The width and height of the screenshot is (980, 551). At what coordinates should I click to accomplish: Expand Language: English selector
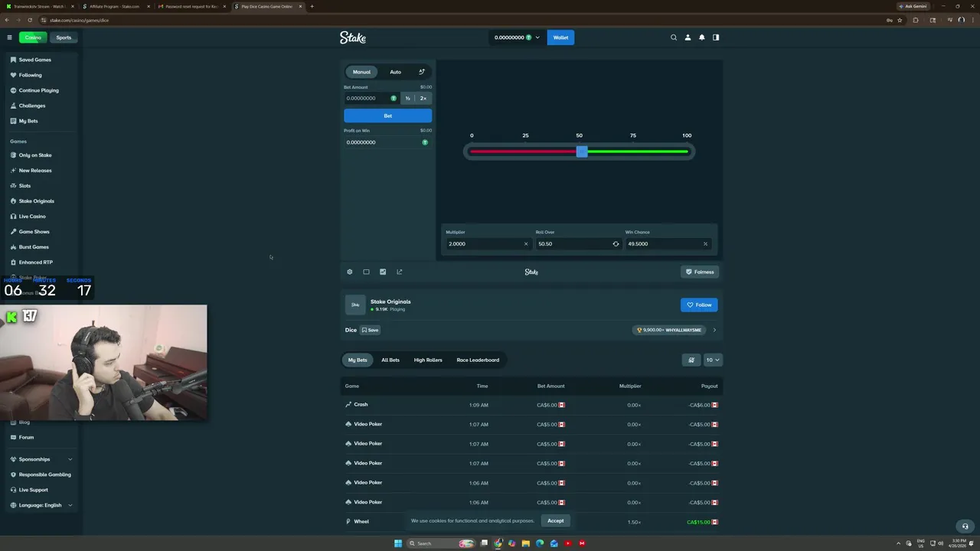pyautogui.click(x=41, y=505)
